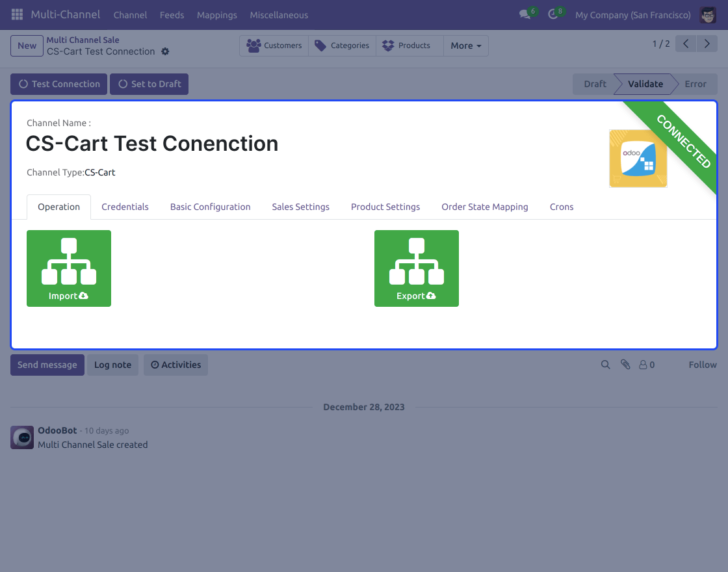Click Multi Channel Sale breadcrumb link
The image size is (728, 572).
point(83,40)
